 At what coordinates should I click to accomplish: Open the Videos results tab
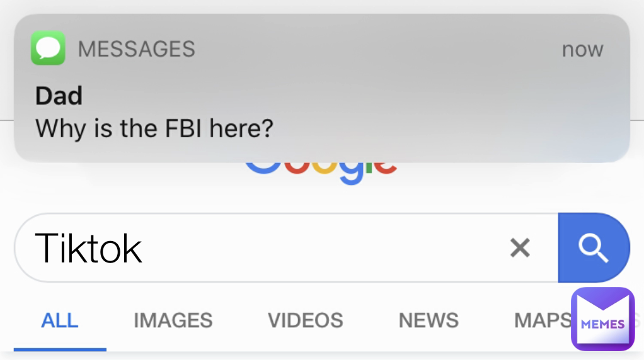tap(305, 320)
